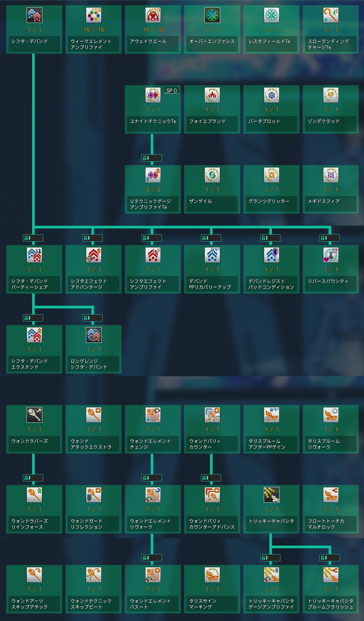Click the unlock indicator above リバースバウンティ
The height and width of the screenshot is (621, 364).
tap(330, 238)
